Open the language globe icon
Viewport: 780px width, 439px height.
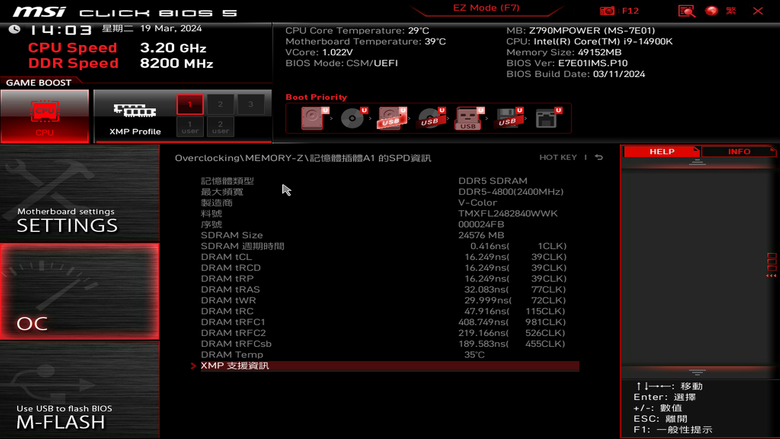point(712,10)
